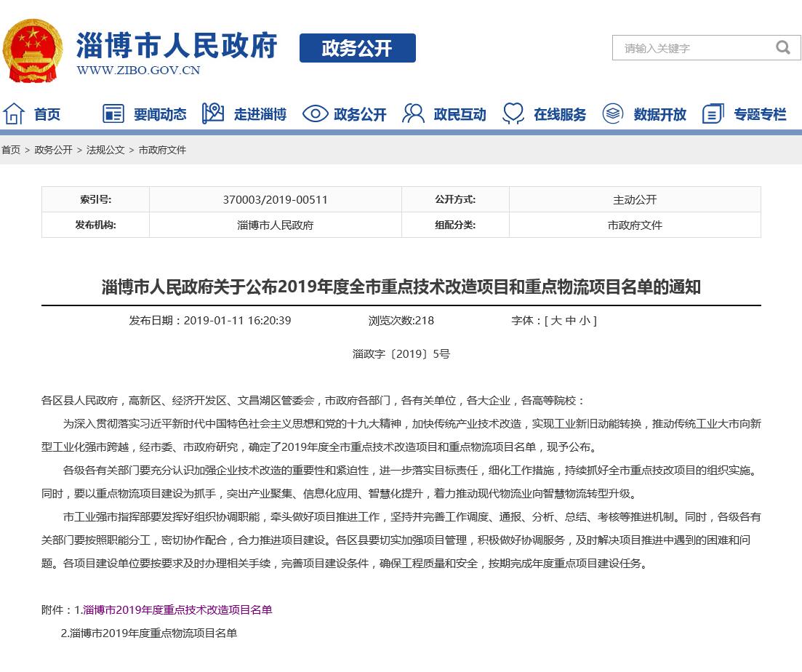The image size is (802, 672).
Task: Click the 在线服务 heart bubble icon
Action: (514, 113)
